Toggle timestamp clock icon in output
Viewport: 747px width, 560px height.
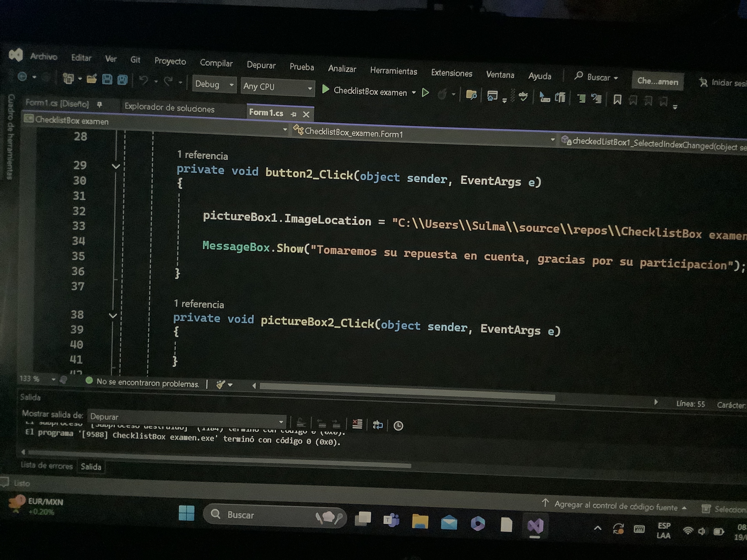coord(398,426)
